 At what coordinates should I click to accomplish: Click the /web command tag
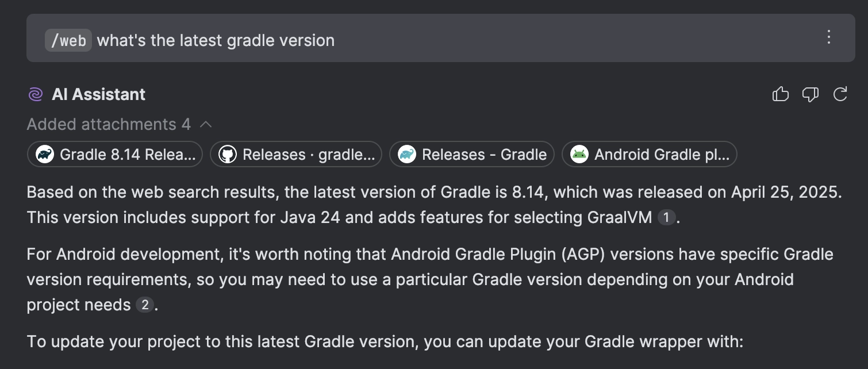[x=68, y=41]
